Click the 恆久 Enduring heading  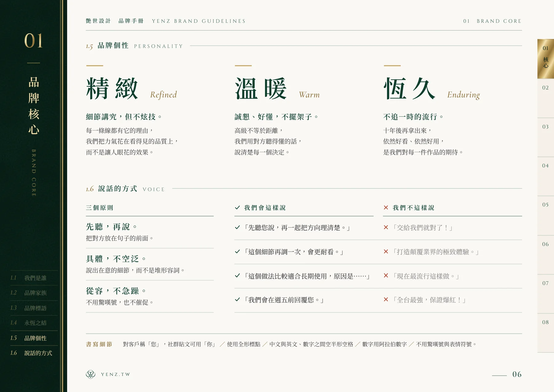click(x=432, y=89)
